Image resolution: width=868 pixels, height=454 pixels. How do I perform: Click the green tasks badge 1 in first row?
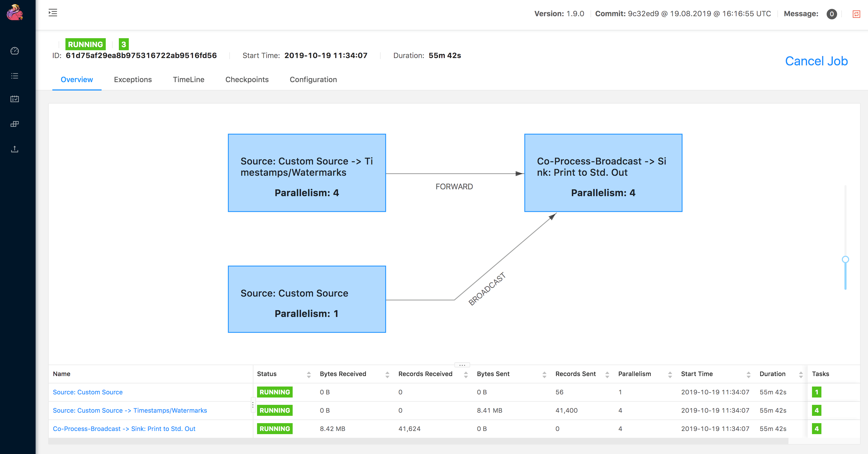[x=816, y=392]
